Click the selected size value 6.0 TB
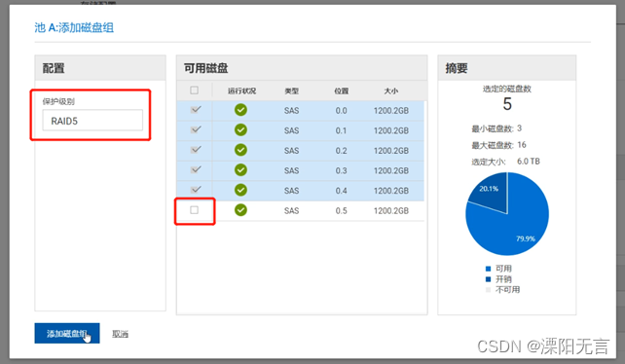The width and height of the screenshot is (625, 364). (529, 161)
